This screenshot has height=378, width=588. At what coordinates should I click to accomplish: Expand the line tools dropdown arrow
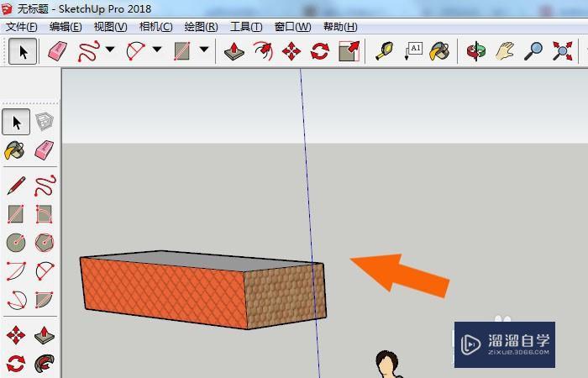coord(110,49)
